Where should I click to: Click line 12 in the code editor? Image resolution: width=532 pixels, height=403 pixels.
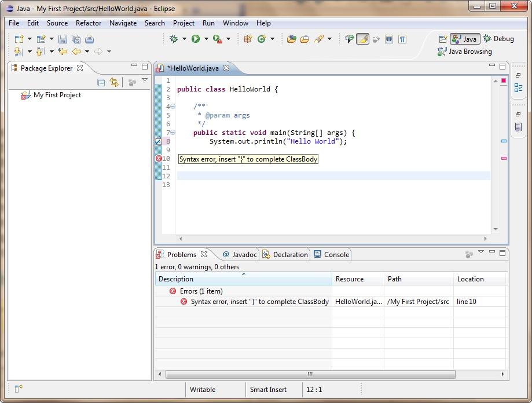click(333, 176)
